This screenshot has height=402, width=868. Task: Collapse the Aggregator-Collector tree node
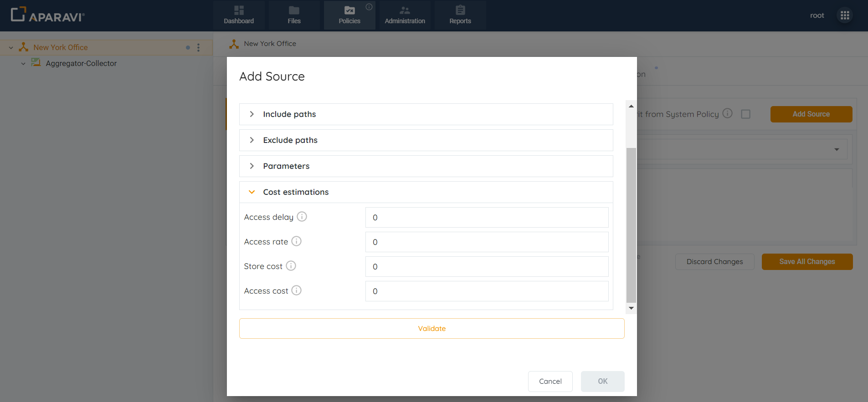click(x=23, y=64)
